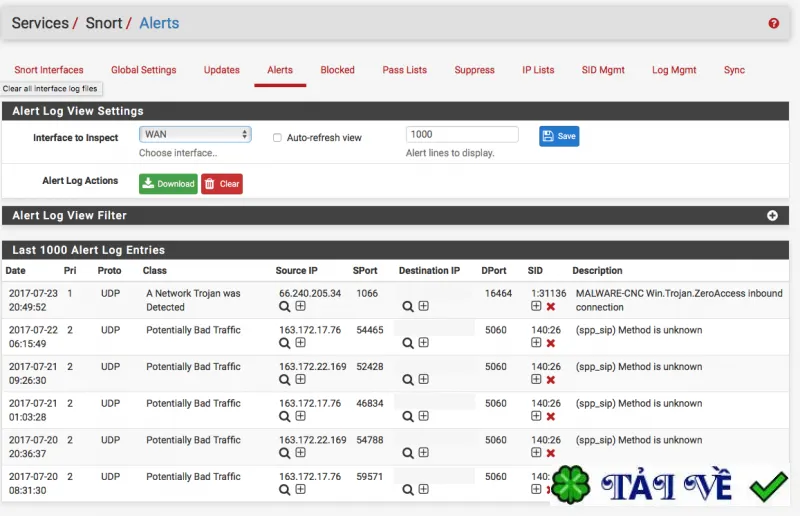
Task: Look up source IP in 20:36:37 row
Action: (285, 454)
